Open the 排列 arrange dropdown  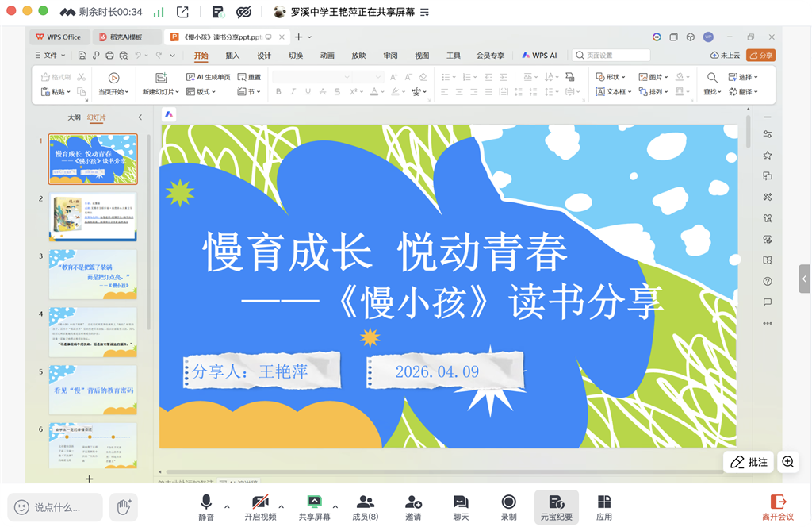[653, 92]
